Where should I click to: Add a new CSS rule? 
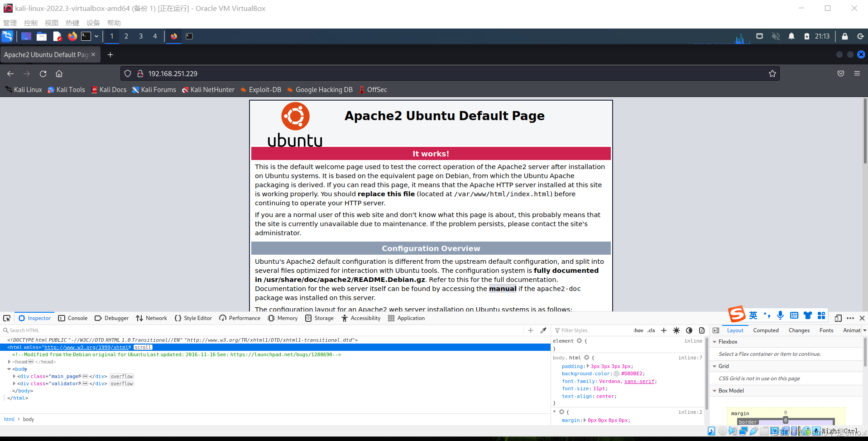pyautogui.click(x=664, y=330)
